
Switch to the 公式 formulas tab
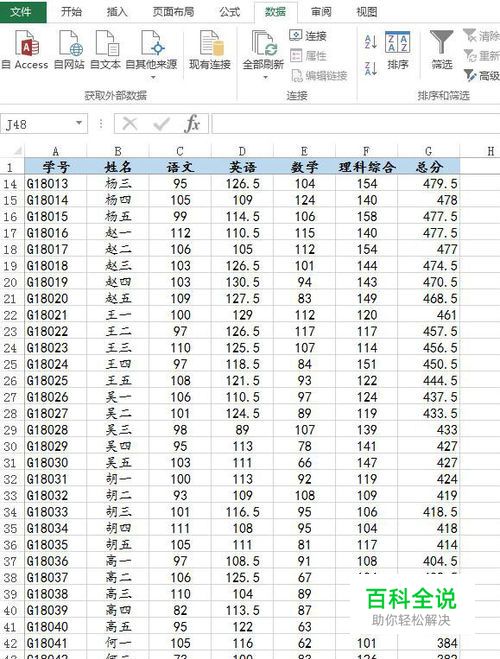[x=230, y=12]
